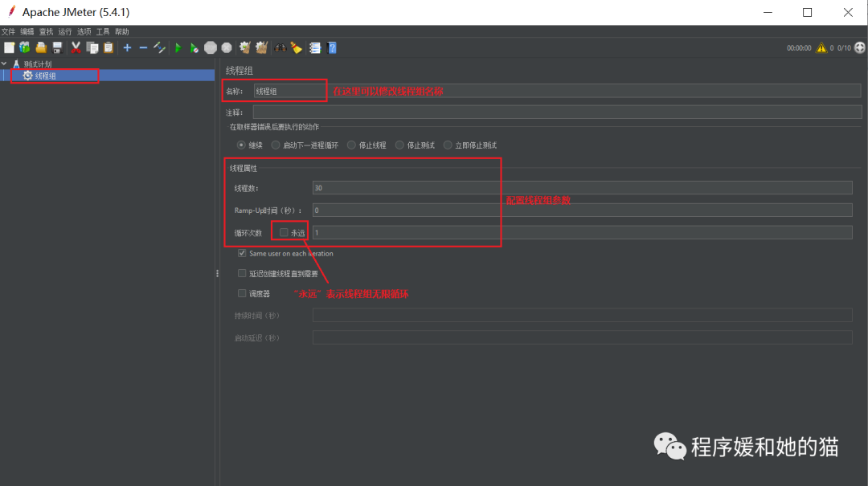Click the Stop octagon icon
Viewport: 868px width, 486px height.
tap(211, 47)
